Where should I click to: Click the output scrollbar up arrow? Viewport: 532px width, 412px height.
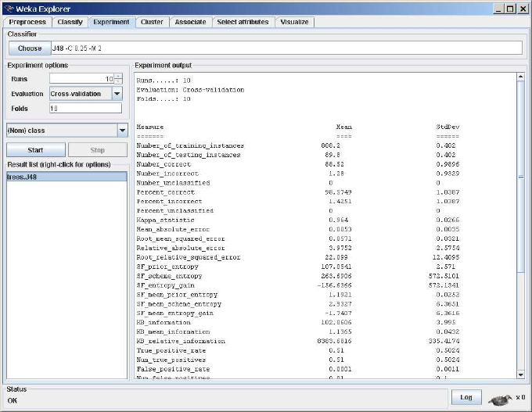pos(521,77)
